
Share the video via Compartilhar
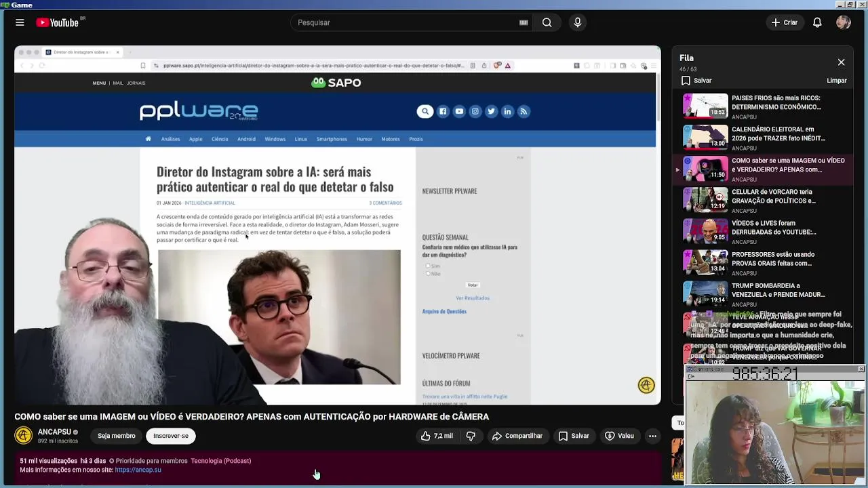coord(517,436)
